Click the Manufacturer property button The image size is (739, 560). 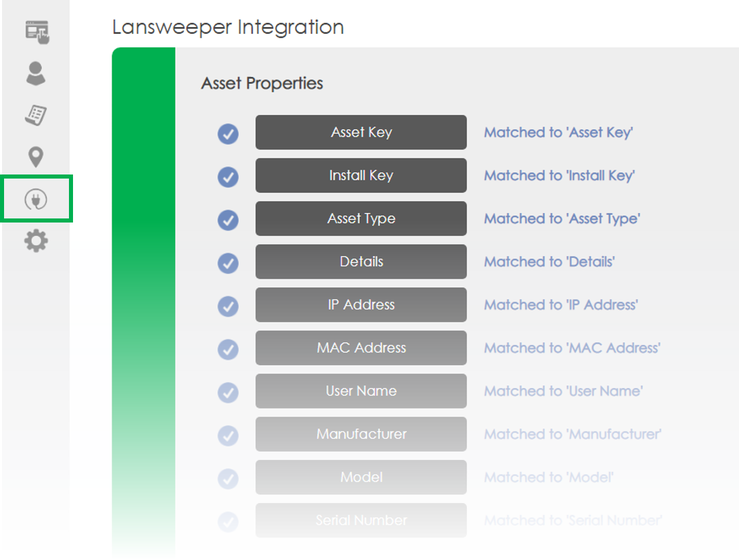[361, 434]
